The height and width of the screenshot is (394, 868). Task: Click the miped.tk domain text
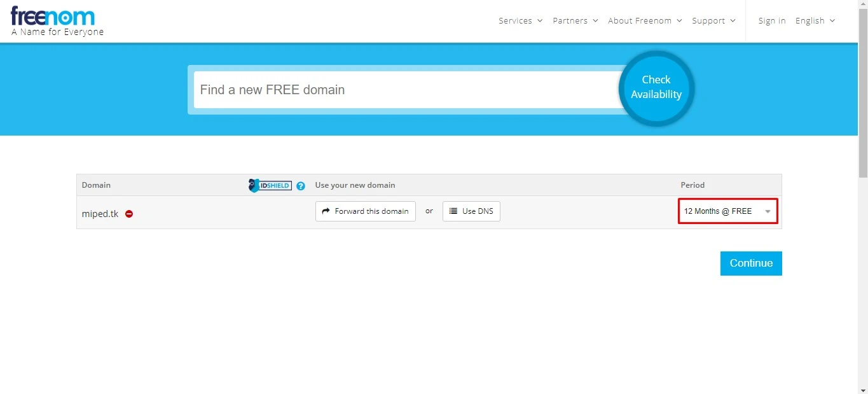pyautogui.click(x=100, y=214)
